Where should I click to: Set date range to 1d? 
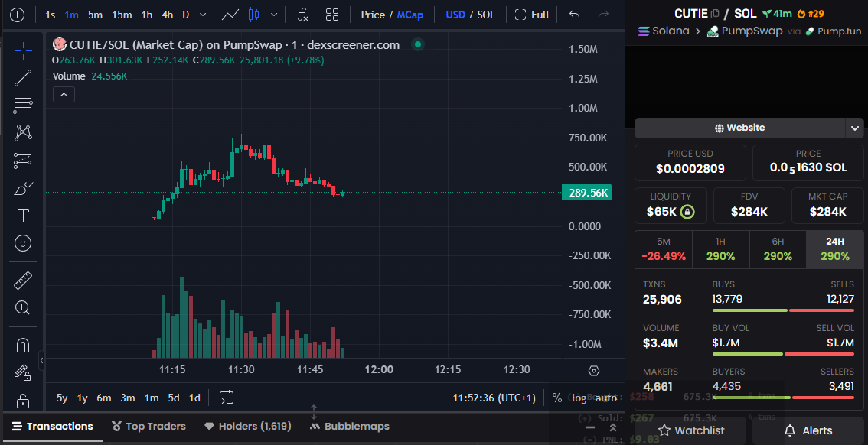(x=194, y=398)
